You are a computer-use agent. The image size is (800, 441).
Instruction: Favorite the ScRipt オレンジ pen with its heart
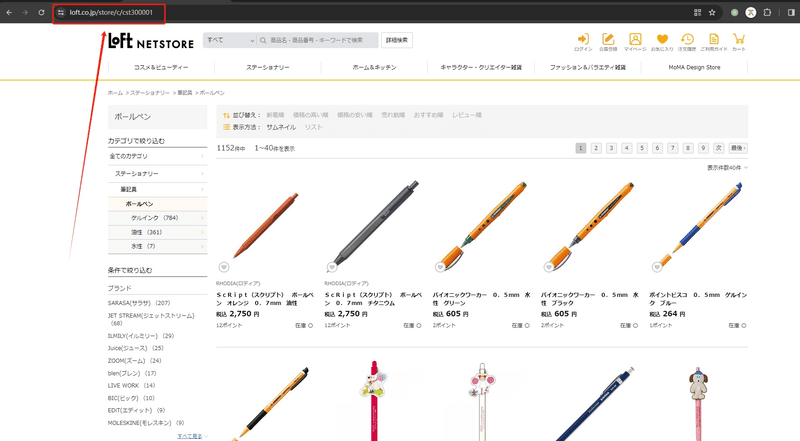tap(223, 267)
